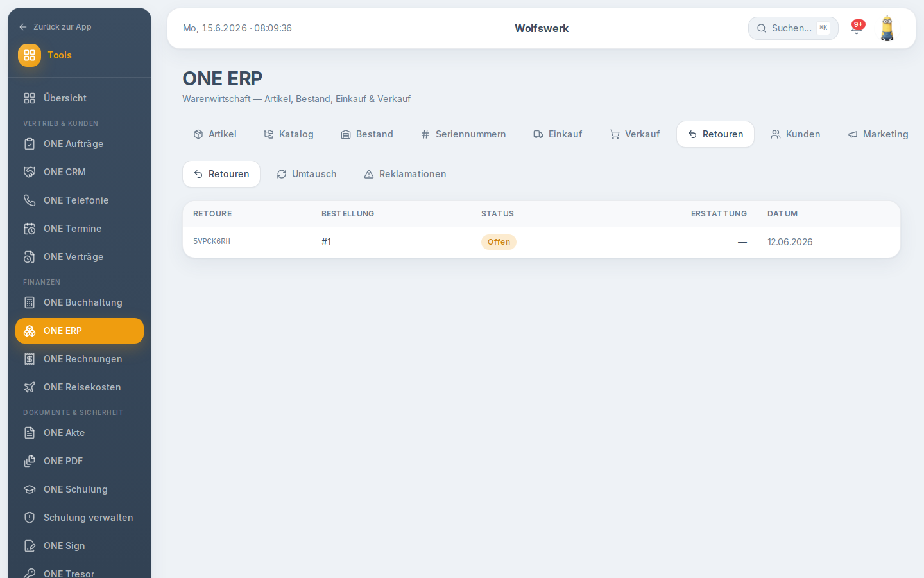Click the ONE CRM handshake icon
Viewport: 924px width, 578px height.
click(x=30, y=172)
